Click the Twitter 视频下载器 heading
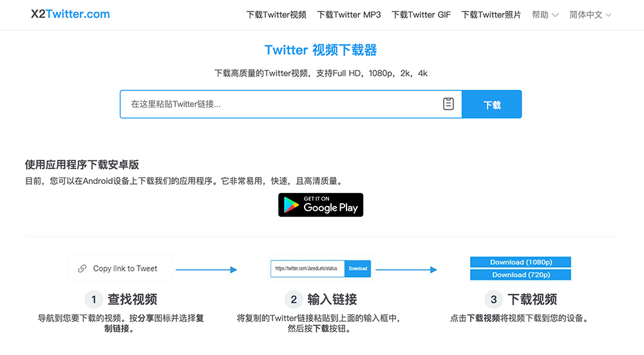 tap(321, 50)
